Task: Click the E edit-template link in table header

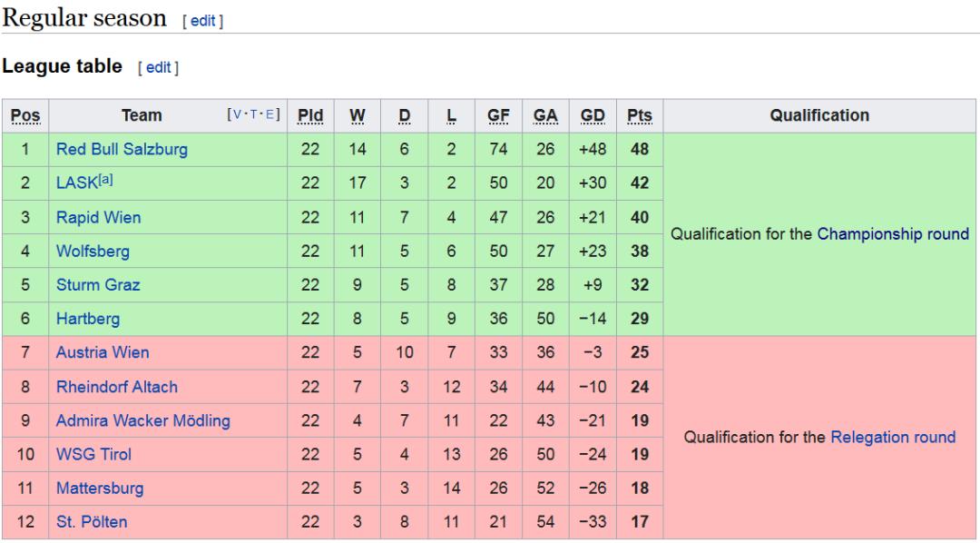Action: point(270,114)
